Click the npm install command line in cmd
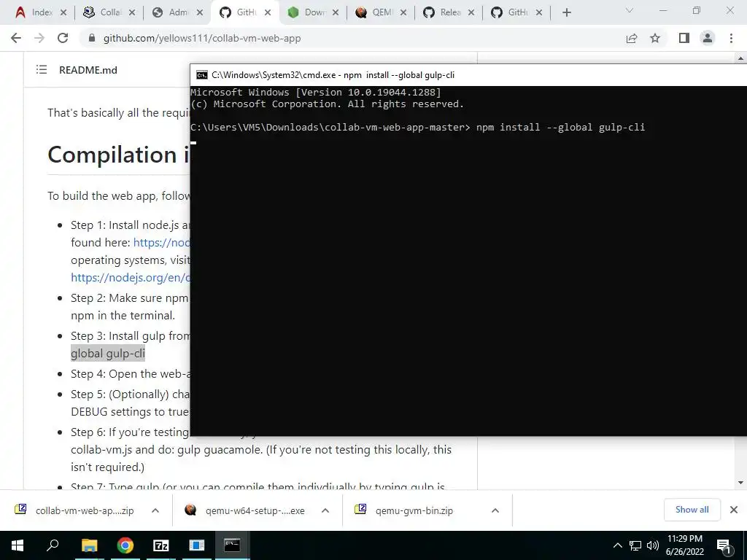 coord(417,127)
